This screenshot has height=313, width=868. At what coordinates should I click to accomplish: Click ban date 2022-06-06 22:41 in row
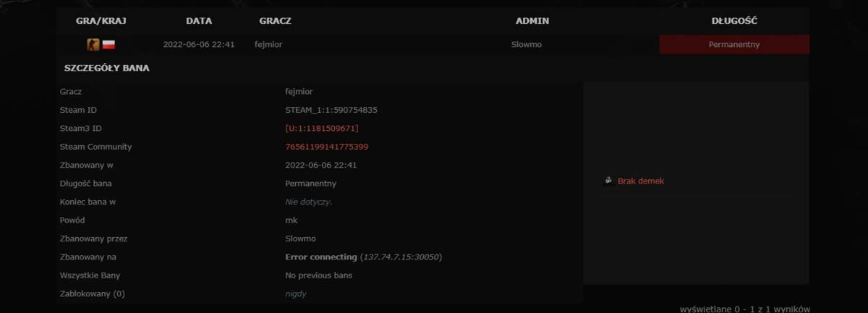[x=199, y=45]
